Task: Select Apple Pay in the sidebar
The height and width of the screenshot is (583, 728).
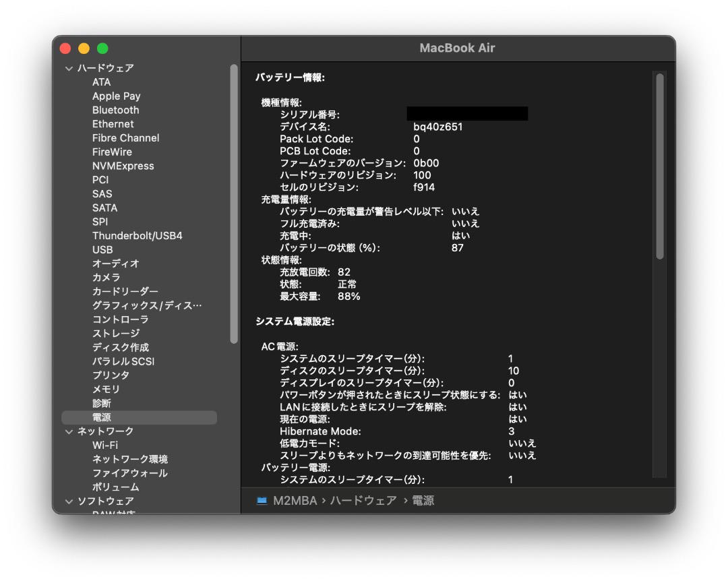Action: pos(116,96)
